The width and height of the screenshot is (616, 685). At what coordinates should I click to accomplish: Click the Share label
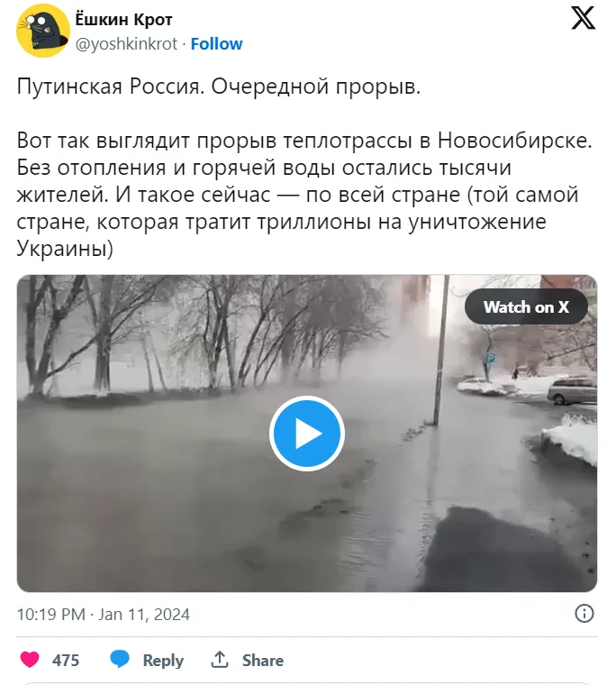click(263, 660)
